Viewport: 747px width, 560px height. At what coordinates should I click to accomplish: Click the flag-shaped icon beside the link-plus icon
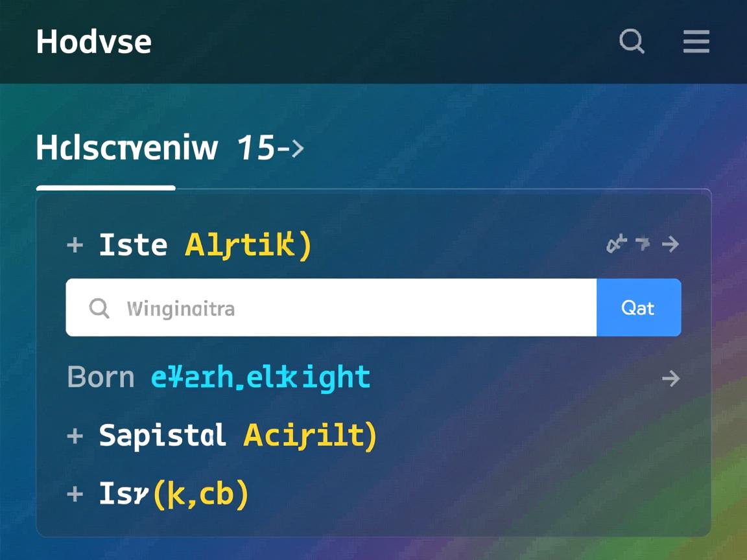tap(643, 243)
